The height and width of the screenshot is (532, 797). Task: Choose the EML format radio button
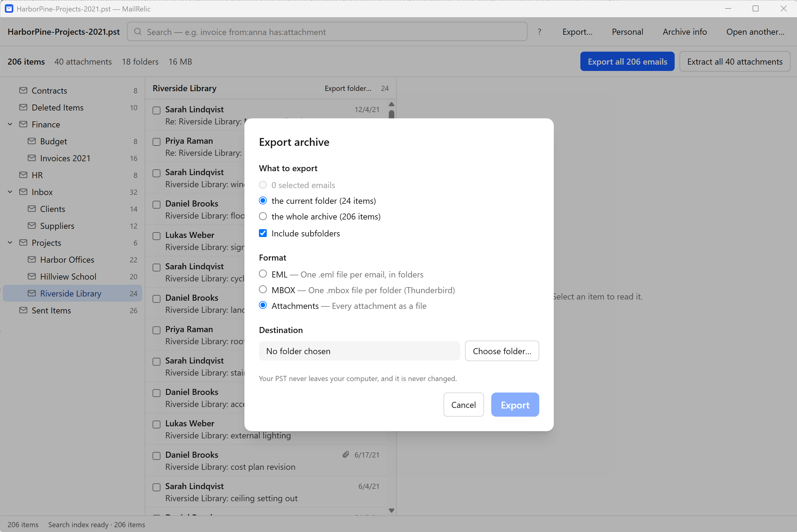click(x=263, y=274)
